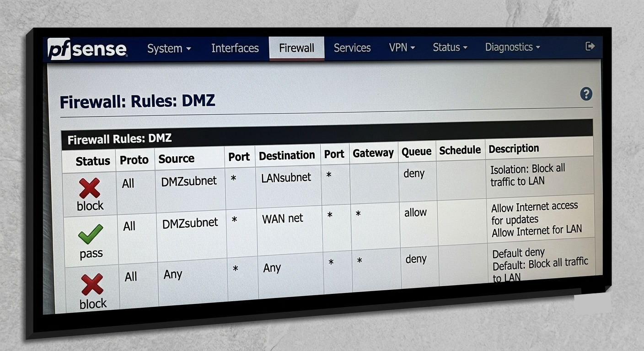
Task: Select the Firewall menu item
Action: point(296,48)
